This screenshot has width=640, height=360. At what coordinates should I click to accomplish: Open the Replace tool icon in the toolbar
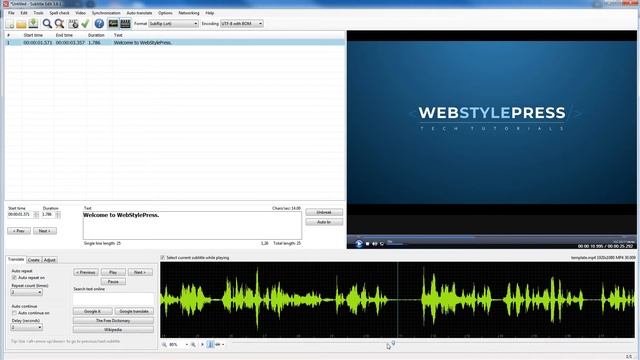click(60, 24)
